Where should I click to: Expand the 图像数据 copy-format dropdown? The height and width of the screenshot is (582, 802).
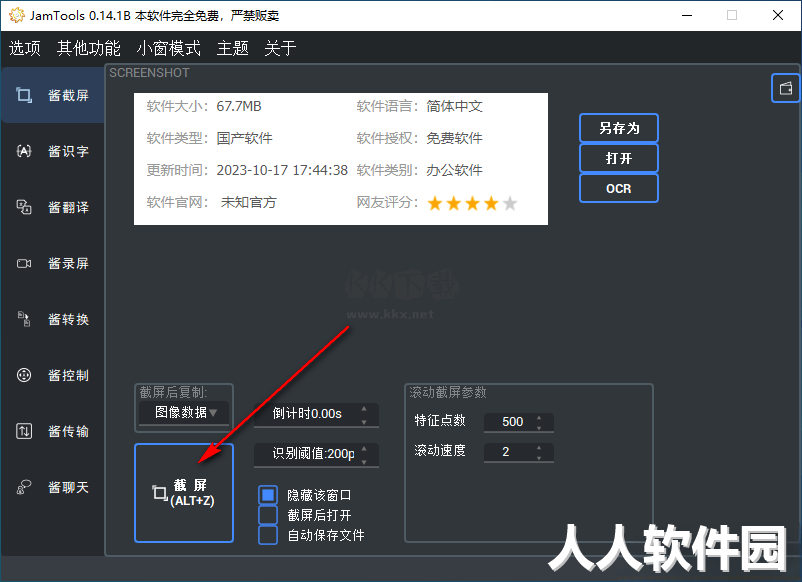[x=185, y=412]
